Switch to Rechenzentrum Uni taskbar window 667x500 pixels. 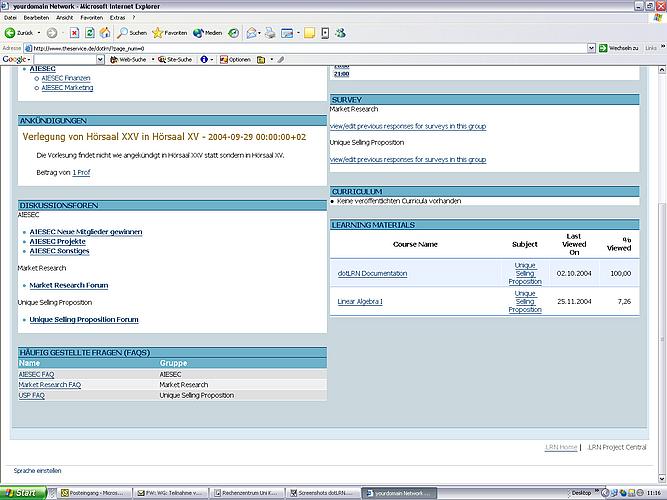tap(246, 493)
